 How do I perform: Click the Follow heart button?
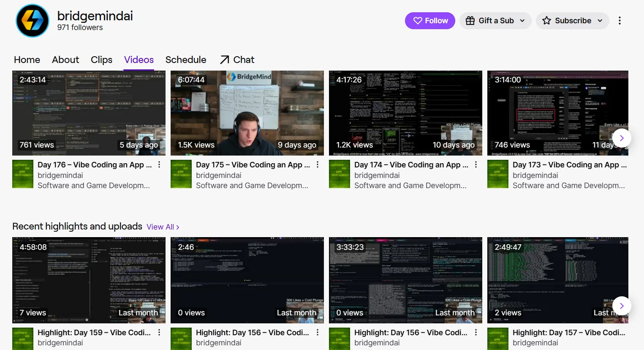[x=430, y=21]
